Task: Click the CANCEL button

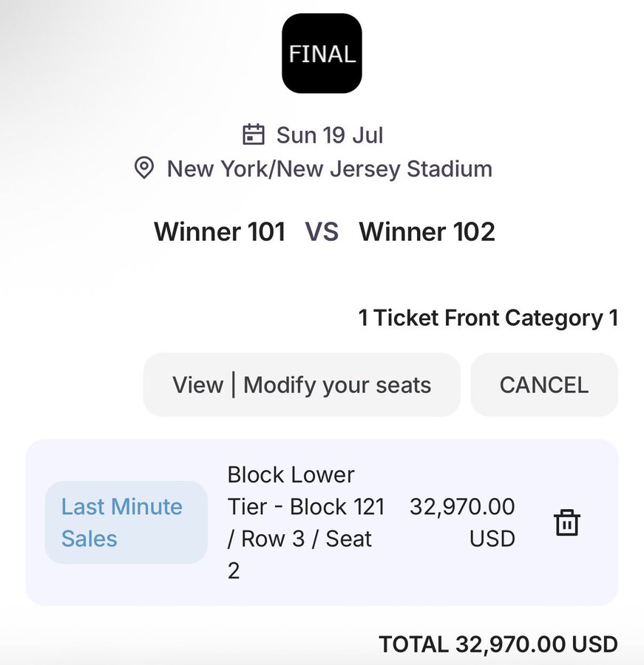Action: pyautogui.click(x=544, y=385)
